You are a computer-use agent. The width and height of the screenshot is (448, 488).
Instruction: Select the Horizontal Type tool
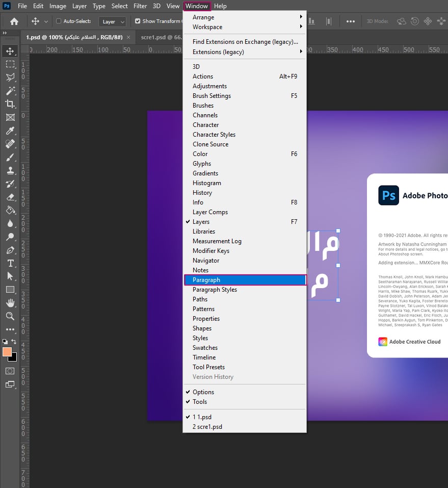tap(10, 263)
